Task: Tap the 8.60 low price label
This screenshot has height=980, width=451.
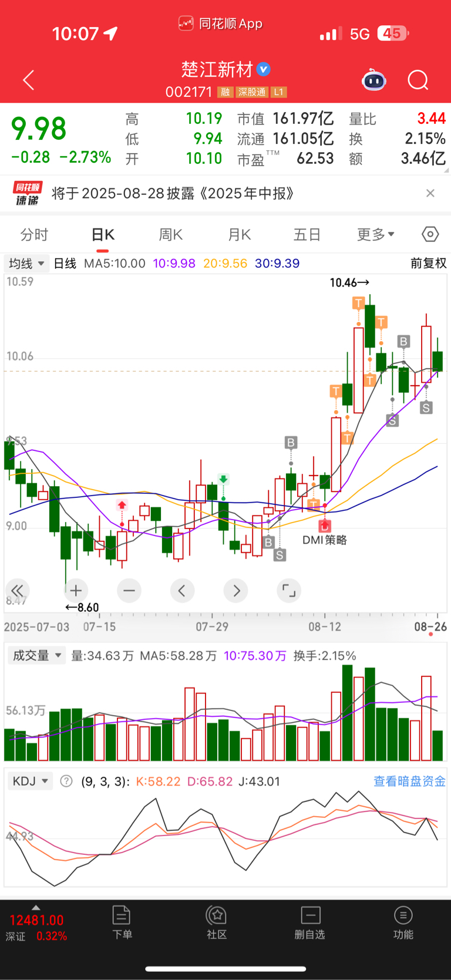Action: [x=82, y=607]
